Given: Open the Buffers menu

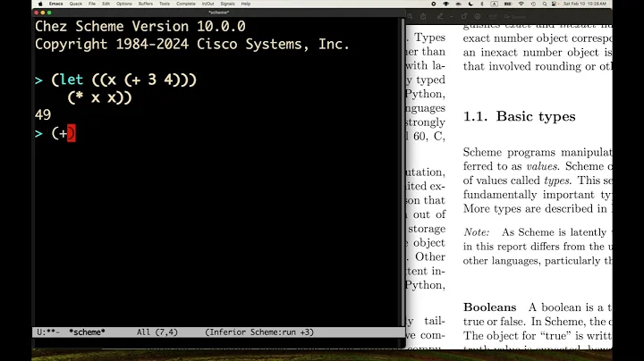Looking at the screenshot, I should 146,4.
